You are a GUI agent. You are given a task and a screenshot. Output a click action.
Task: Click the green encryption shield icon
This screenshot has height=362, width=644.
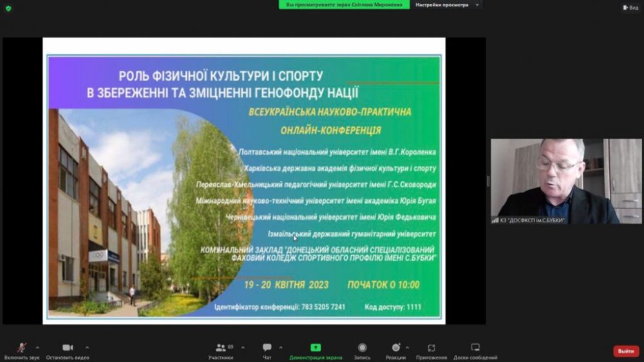(8, 8)
